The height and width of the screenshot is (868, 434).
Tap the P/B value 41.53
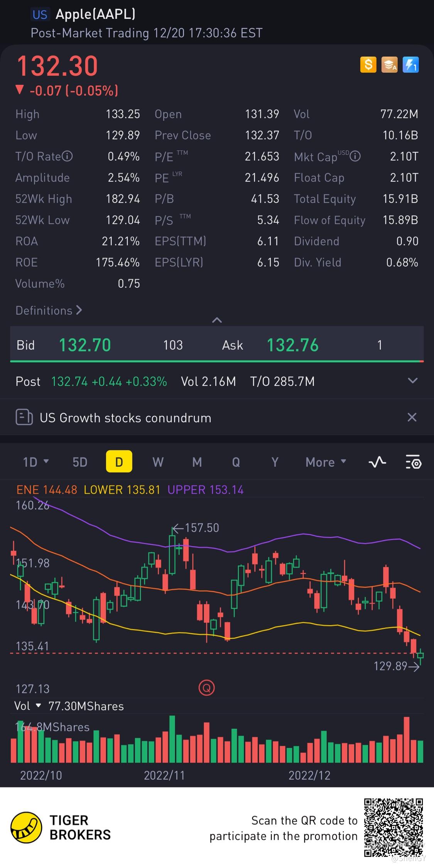coord(265,199)
